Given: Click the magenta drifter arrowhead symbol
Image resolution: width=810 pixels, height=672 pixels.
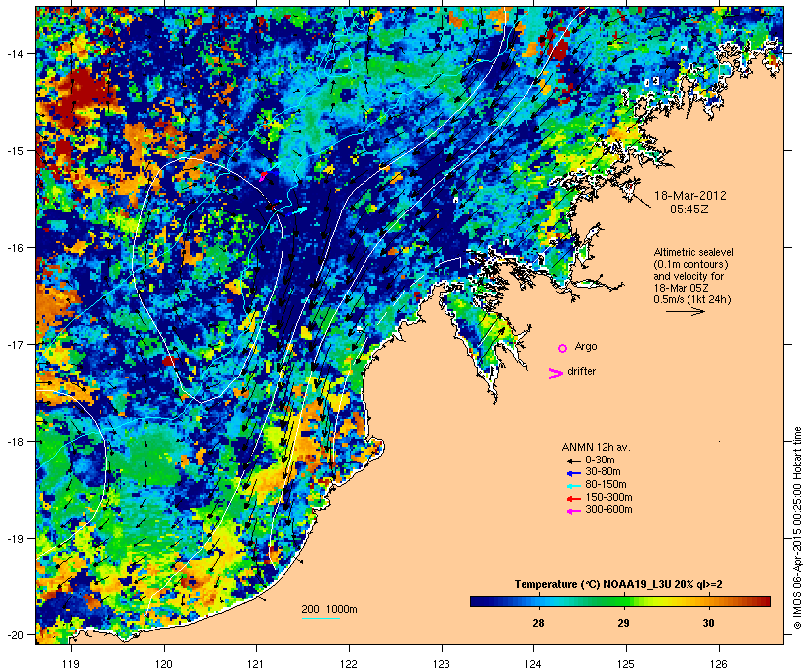Looking at the screenshot, I should pos(555,374).
